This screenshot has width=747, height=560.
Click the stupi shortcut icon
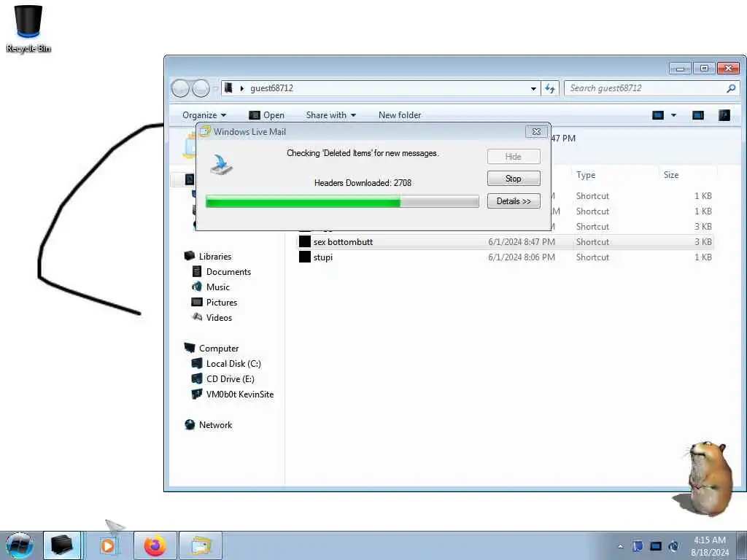click(x=305, y=257)
